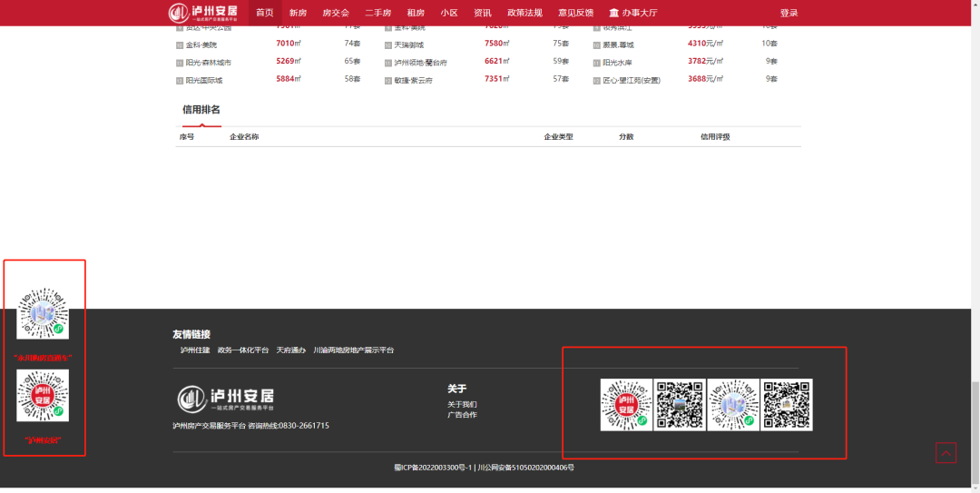This screenshot has height=493, width=980.
Task: Open the 阳光水岸 listing row
Action: coord(618,63)
